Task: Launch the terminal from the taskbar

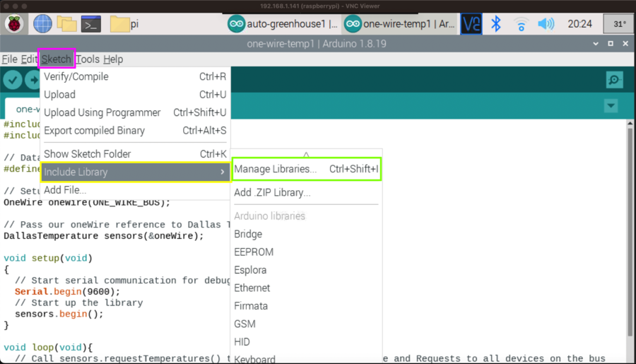Action: [x=90, y=24]
